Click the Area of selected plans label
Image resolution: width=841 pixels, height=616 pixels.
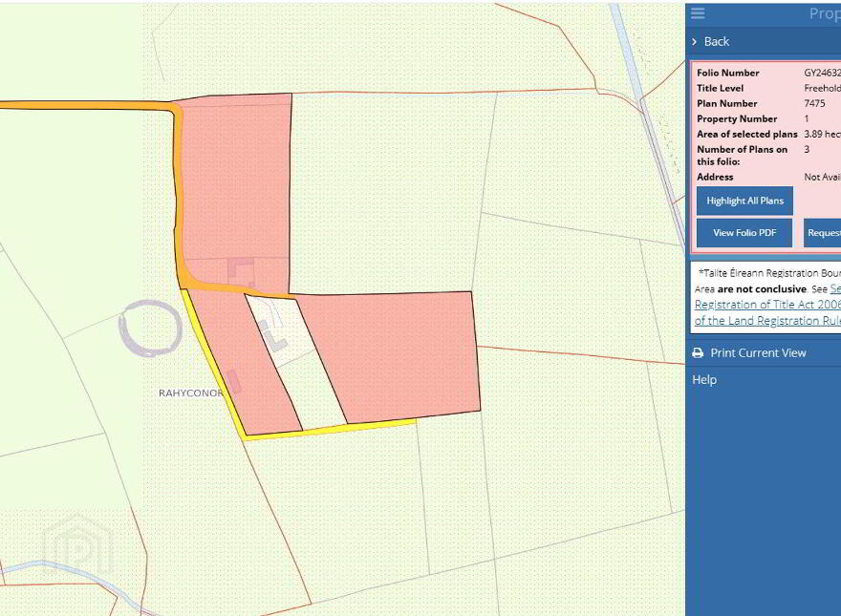[x=747, y=134]
